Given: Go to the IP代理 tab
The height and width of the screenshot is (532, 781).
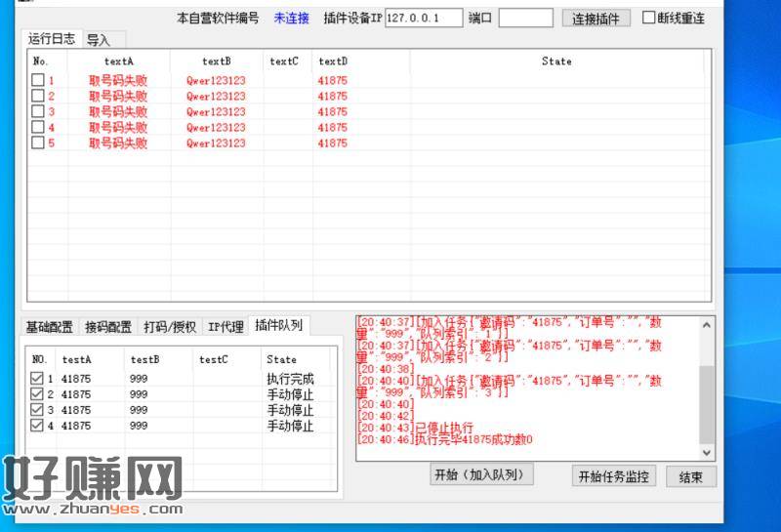Looking at the screenshot, I should (x=226, y=327).
